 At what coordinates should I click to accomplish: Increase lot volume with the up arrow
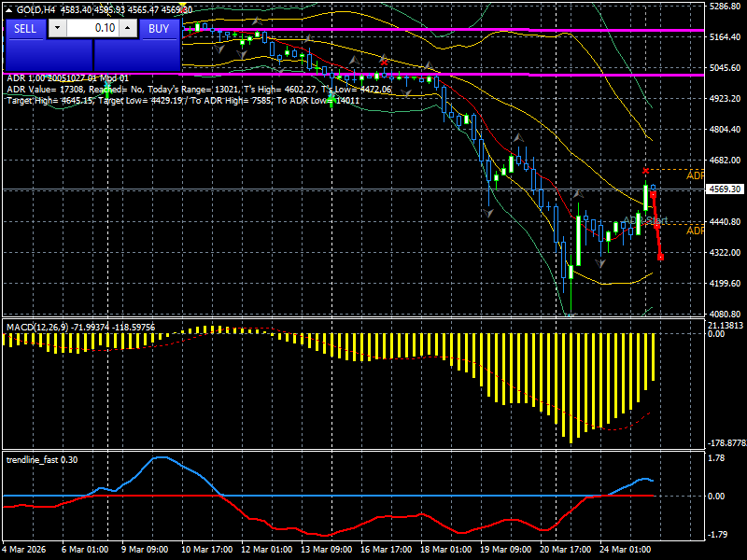(128, 28)
